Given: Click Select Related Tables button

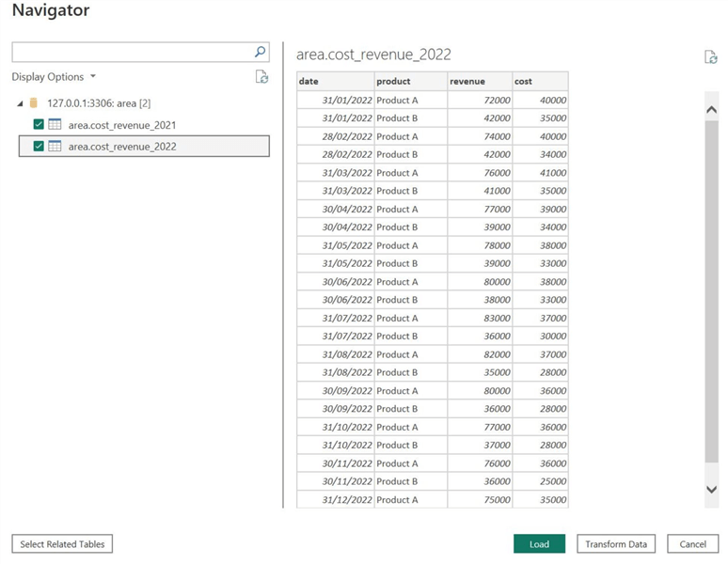Looking at the screenshot, I should point(62,544).
